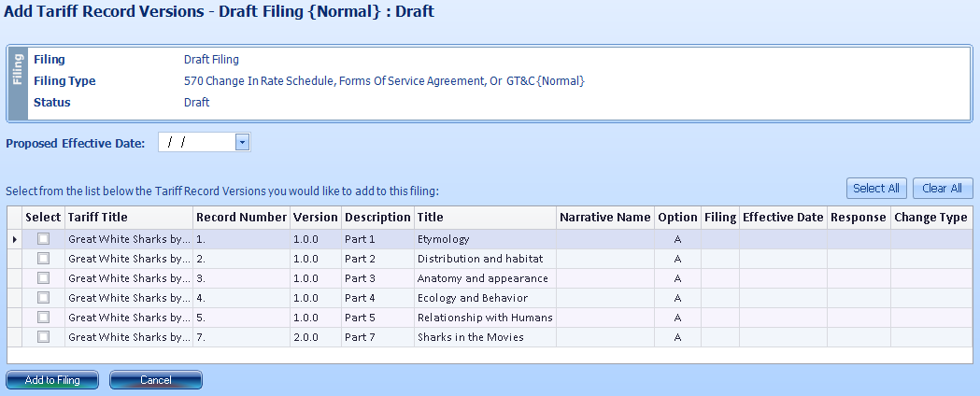Check the Anatomy and appearance record
This screenshot has width=980, height=396.
tap(43, 278)
